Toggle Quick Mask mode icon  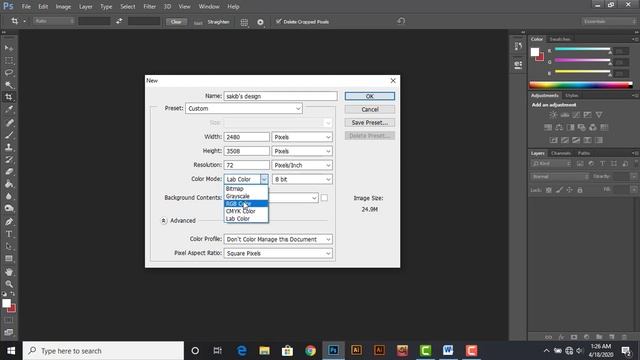(9, 320)
